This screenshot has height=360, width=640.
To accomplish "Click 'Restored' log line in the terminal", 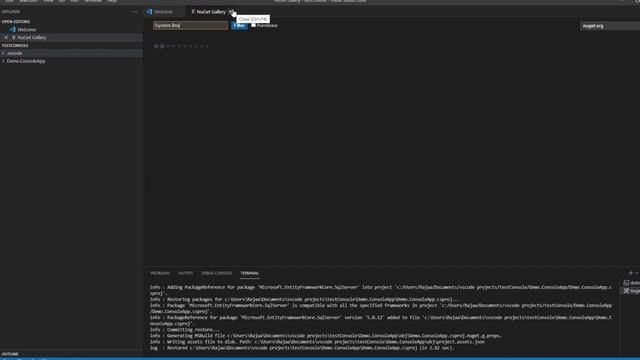I will (302, 348).
